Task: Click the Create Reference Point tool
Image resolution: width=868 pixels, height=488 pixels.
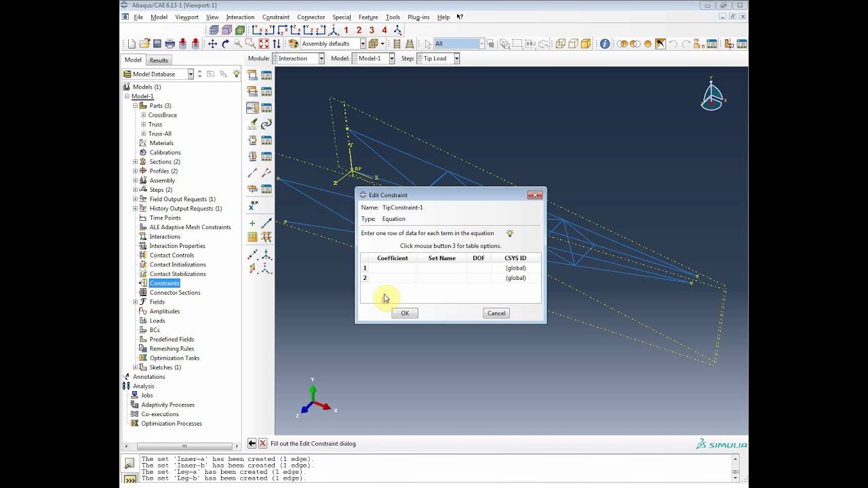Action: pos(254,205)
